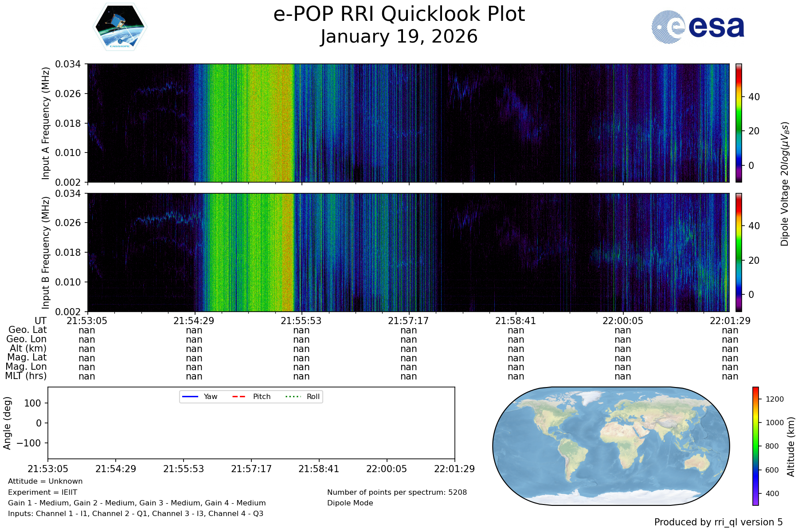Click the "January 19, 2026" date text
798x532 pixels.
(399, 37)
